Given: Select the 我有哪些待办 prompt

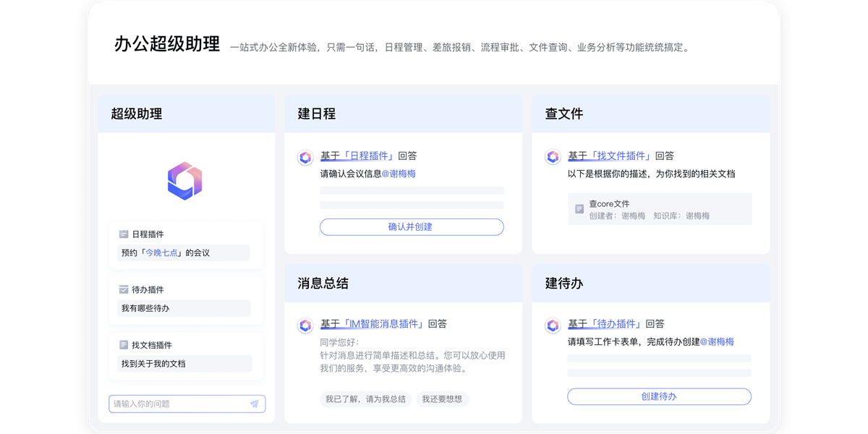Looking at the screenshot, I should (184, 308).
